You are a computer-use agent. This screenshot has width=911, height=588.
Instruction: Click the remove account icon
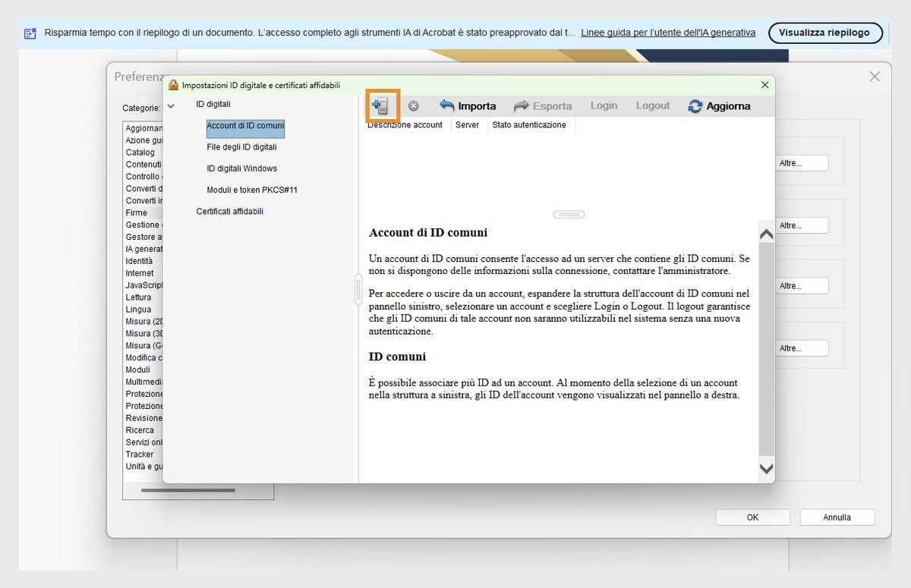[414, 105]
